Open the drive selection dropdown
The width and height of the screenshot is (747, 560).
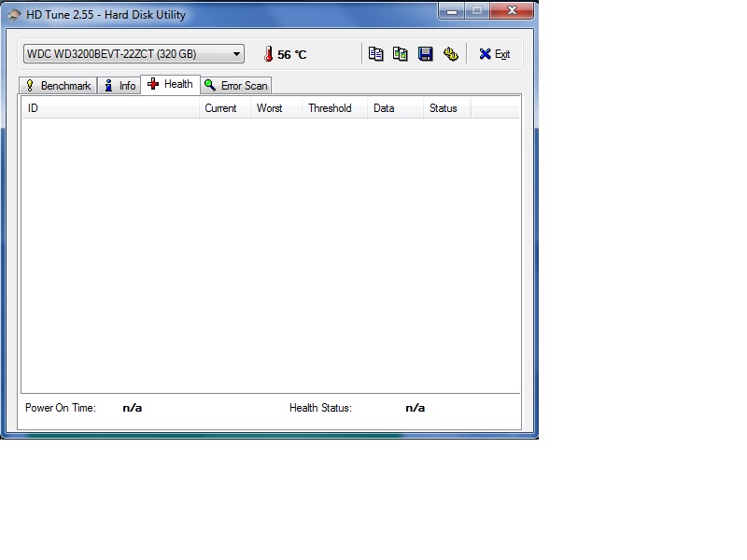click(134, 54)
